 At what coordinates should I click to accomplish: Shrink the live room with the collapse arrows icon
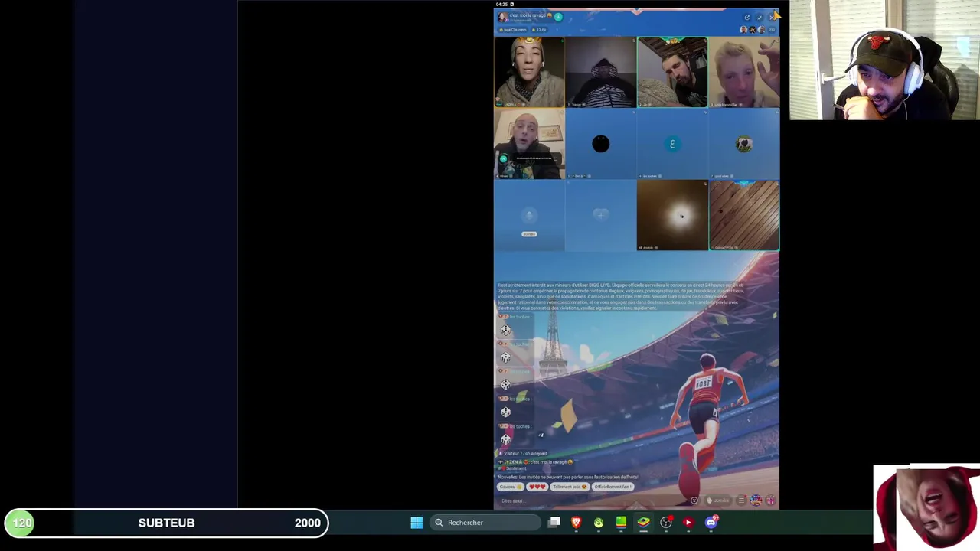pos(759,18)
